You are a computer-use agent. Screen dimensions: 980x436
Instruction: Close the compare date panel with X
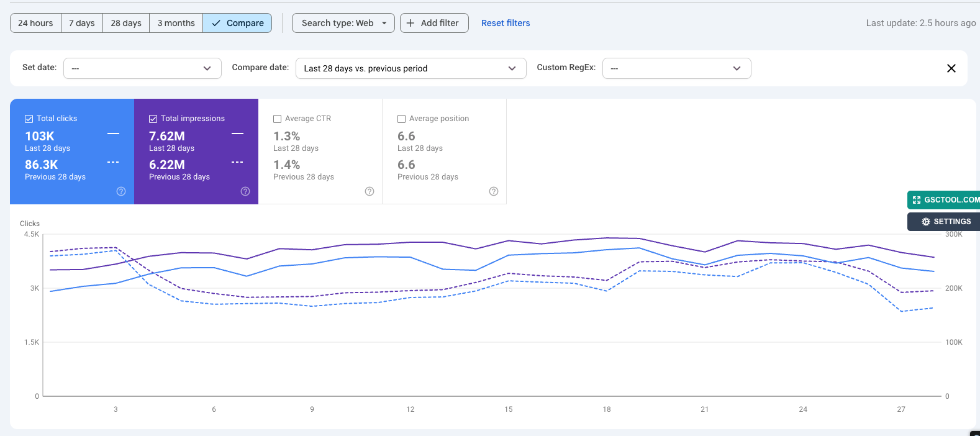coord(951,68)
